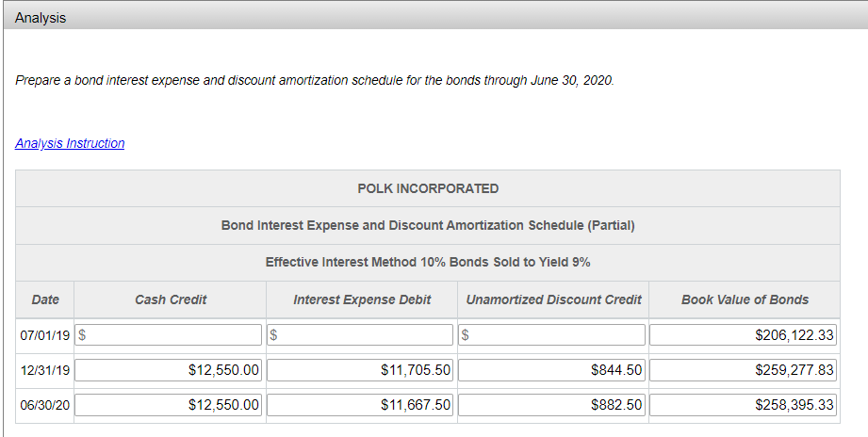
Task: Click the book value field showing $258,395.33
Action: [743, 405]
